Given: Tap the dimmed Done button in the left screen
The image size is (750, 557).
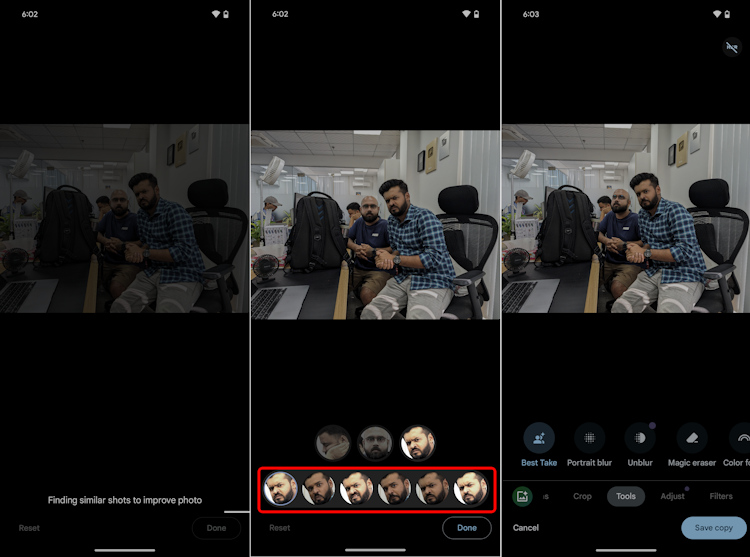Looking at the screenshot, I should click(216, 528).
